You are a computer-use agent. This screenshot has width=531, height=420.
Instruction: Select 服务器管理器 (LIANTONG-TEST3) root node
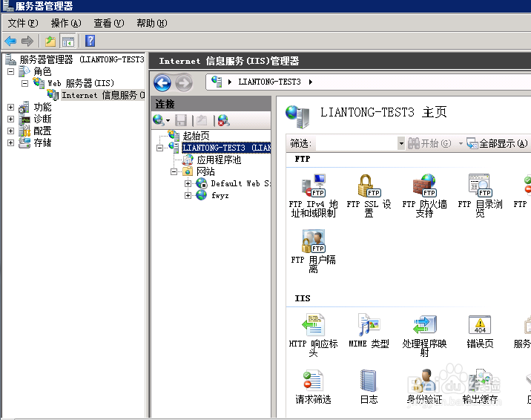click(82, 59)
